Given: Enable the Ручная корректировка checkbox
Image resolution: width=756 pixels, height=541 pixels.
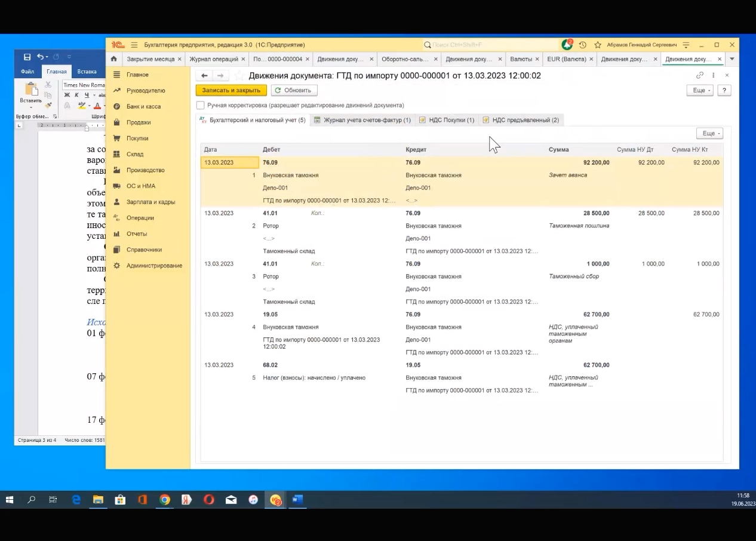Looking at the screenshot, I should pos(201,105).
